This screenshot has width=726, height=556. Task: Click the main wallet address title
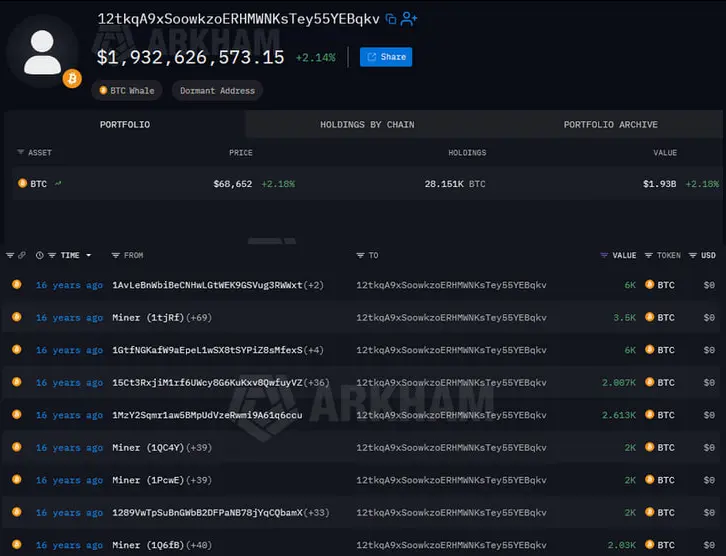tap(238, 19)
